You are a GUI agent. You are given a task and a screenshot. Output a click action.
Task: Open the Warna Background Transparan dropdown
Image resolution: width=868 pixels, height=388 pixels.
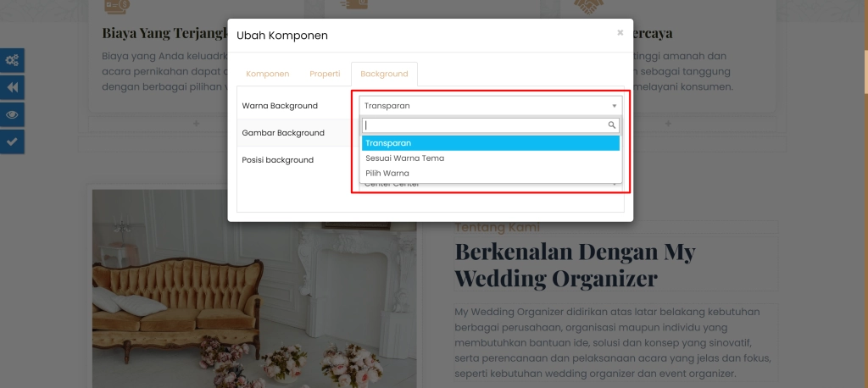(491, 106)
